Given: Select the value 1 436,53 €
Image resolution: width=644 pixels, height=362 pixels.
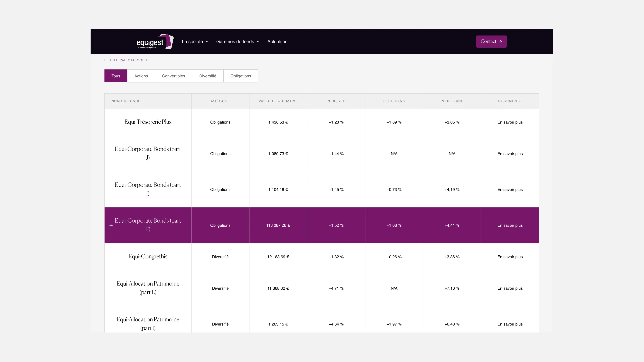Looking at the screenshot, I should 278,122.
